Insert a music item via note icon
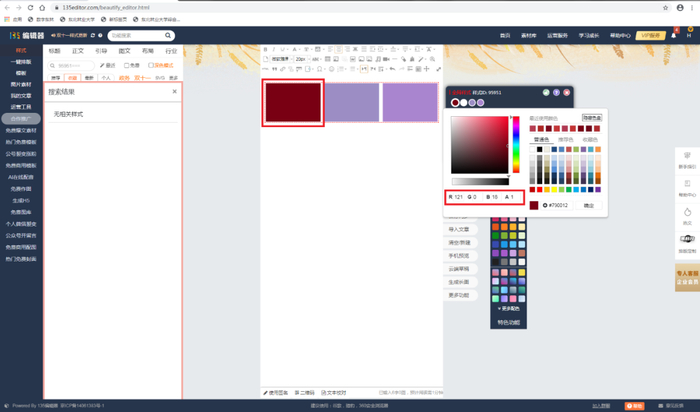The width and height of the screenshot is (700, 412). 378,59
